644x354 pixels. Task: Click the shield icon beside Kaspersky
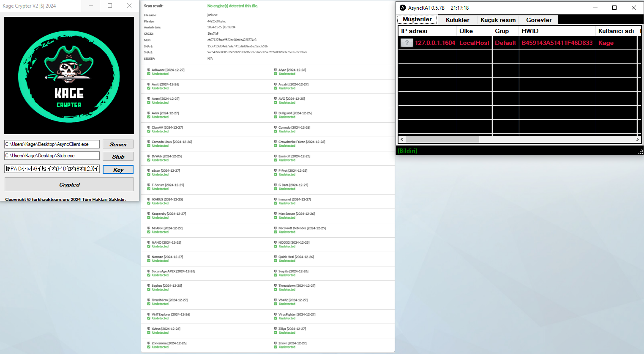149,214
